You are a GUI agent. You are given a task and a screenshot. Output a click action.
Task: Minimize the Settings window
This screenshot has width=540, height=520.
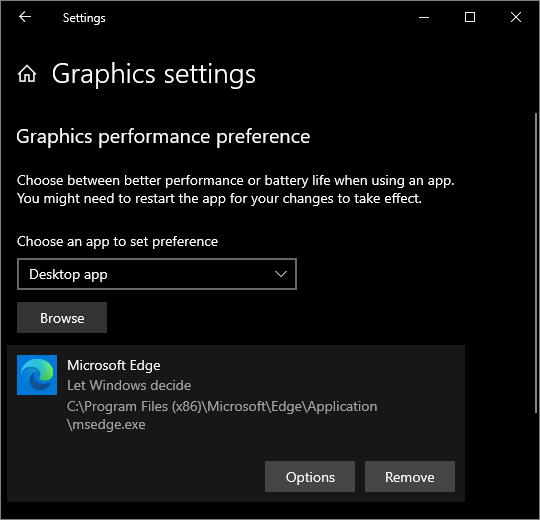click(x=424, y=17)
